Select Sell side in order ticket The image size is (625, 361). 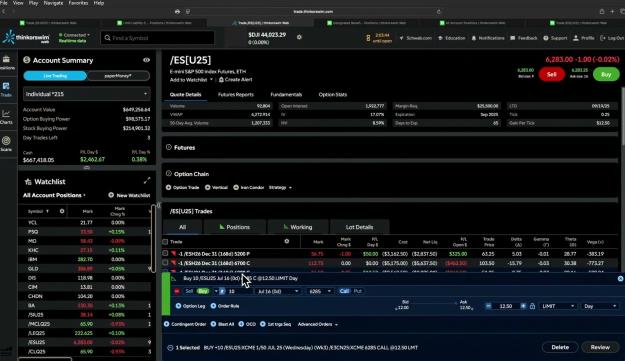point(189,291)
